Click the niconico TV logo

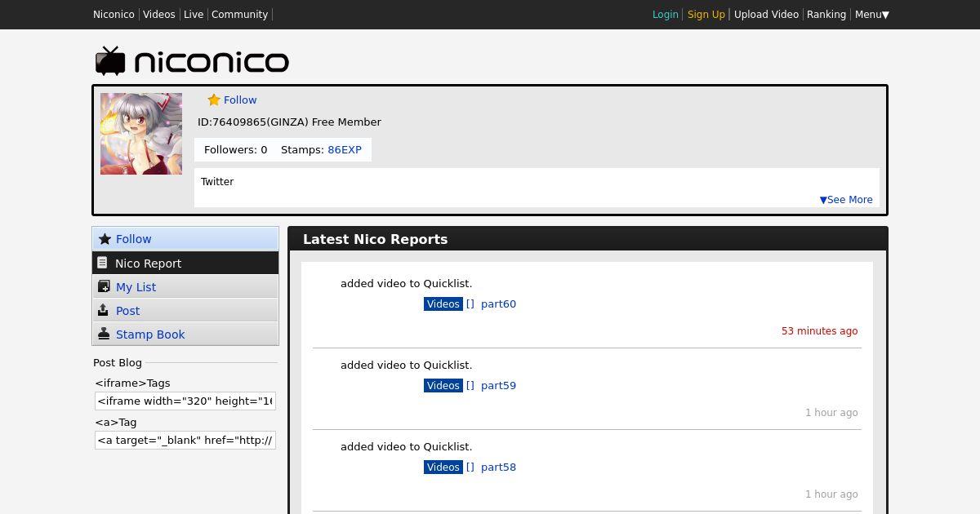[x=191, y=61]
